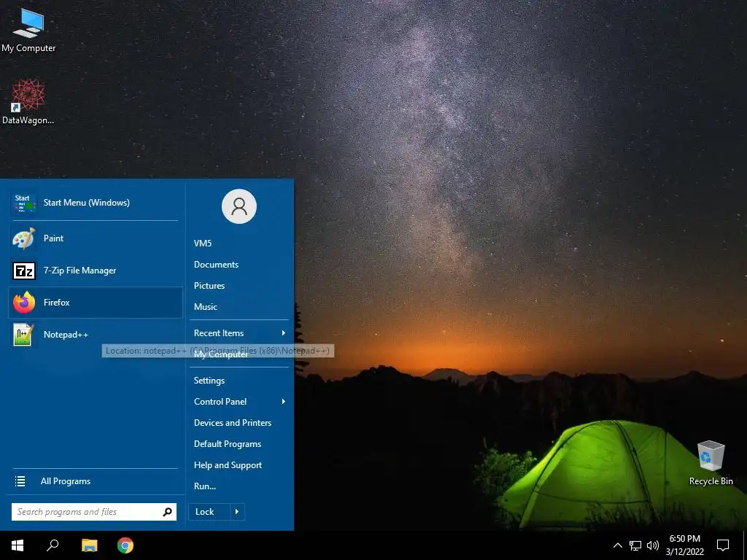Open the My Computer desktop icon
Image resolution: width=747 pixels, height=560 pixels.
[28, 31]
